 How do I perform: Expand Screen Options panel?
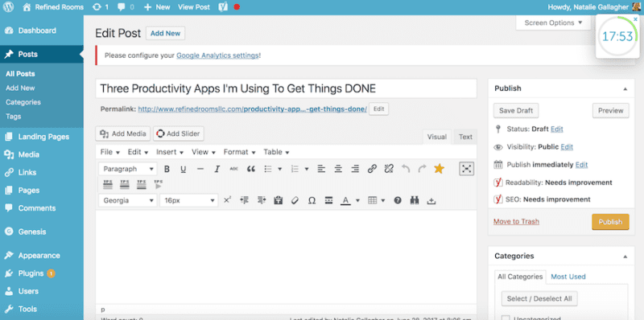click(x=553, y=23)
